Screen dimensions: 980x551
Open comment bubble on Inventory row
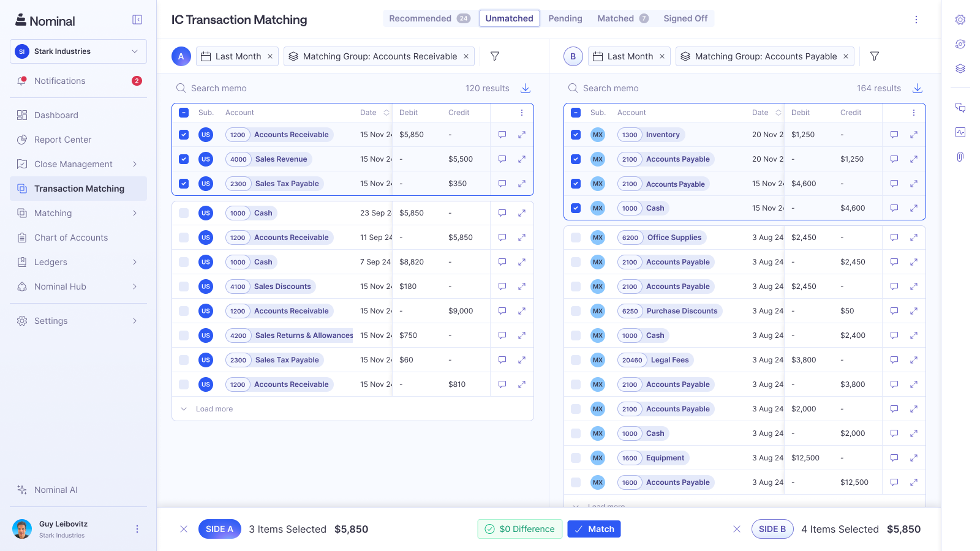(894, 135)
